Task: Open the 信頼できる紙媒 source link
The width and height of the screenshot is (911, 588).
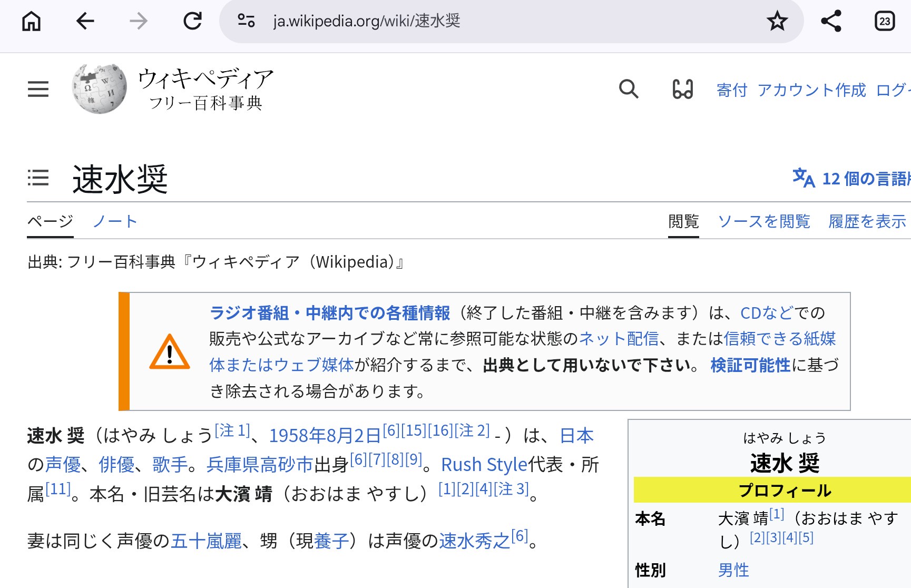Action: 780,339
